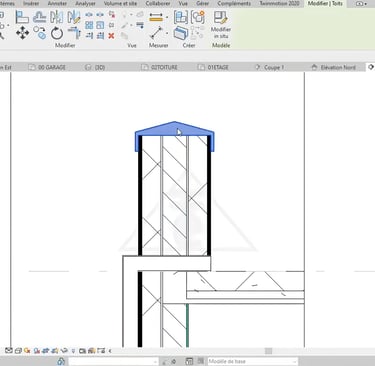Open the Annoter ribbon tab
375x366 pixels.
click(x=57, y=4)
